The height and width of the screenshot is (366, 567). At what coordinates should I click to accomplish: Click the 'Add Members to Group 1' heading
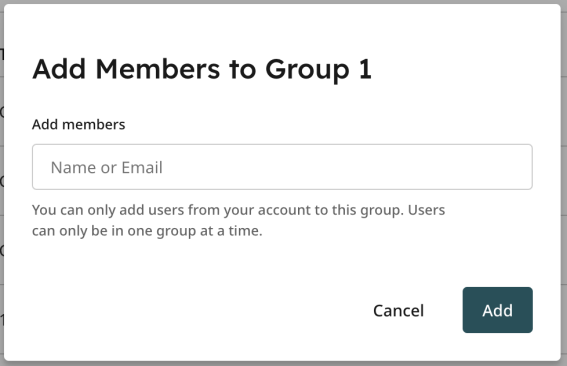(x=202, y=69)
